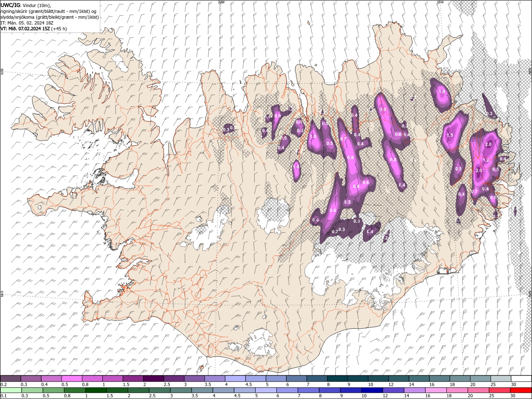Image resolution: width=532 pixels, height=399 pixels.
Task: Select the "rigning/skúrir" description line in the header
Action: point(48,11)
